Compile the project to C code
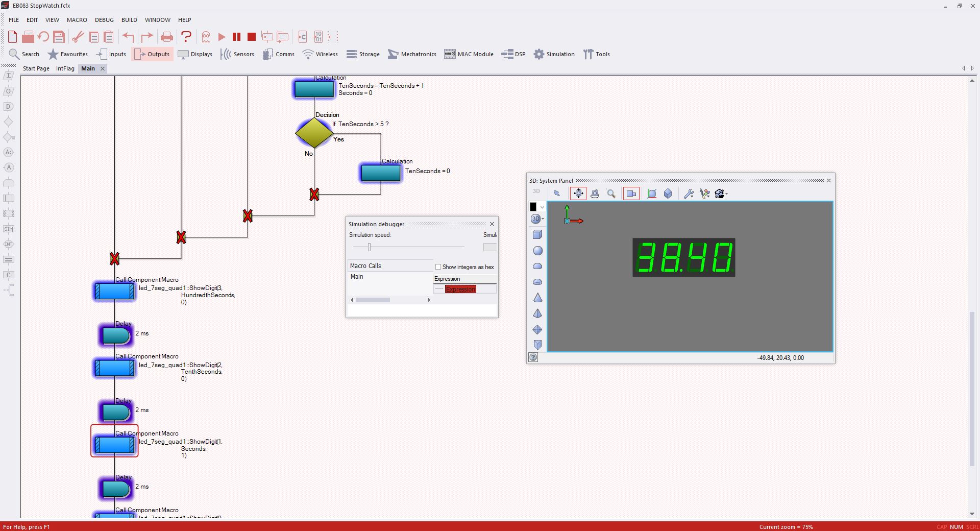This screenshot has width=980, height=531. click(302, 37)
